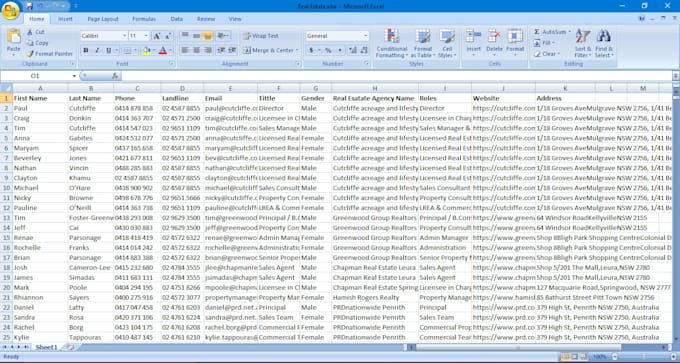Image resolution: width=680 pixels, height=363 pixels.
Task: Open Find & Select menu
Action: [604, 43]
